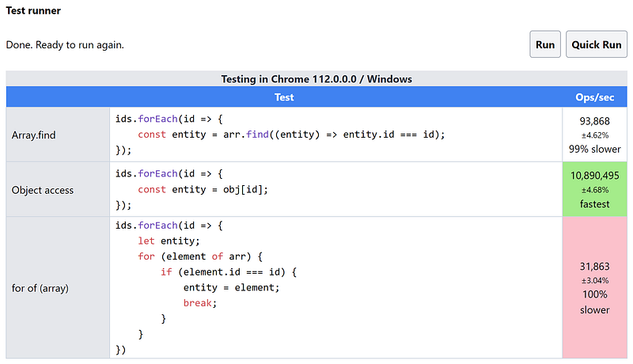Viewport: 633px width, 364px height.
Task: Click the Quick Run button
Action: [x=596, y=44]
